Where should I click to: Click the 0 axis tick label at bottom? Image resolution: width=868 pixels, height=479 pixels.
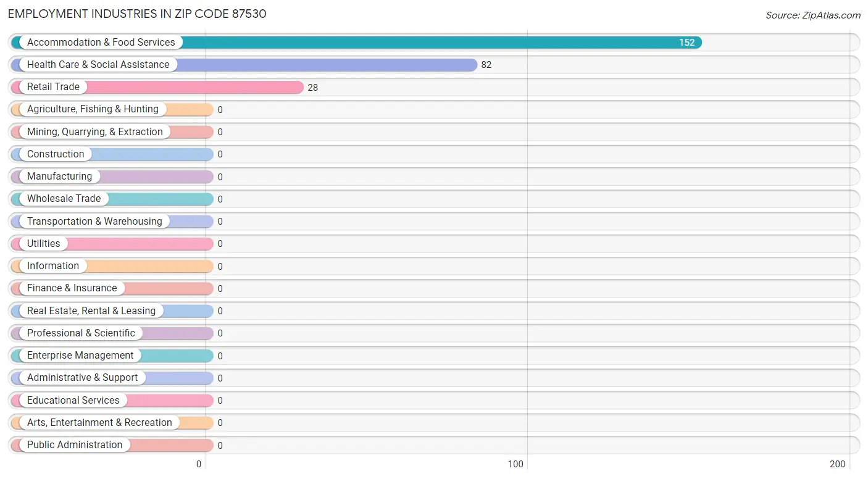(199, 464)
